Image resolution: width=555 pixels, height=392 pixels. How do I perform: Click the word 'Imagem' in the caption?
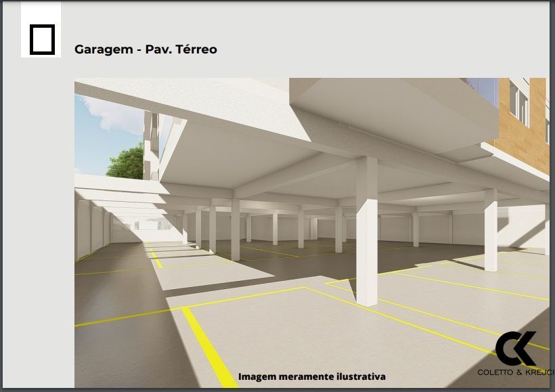(x=257, y=376)
